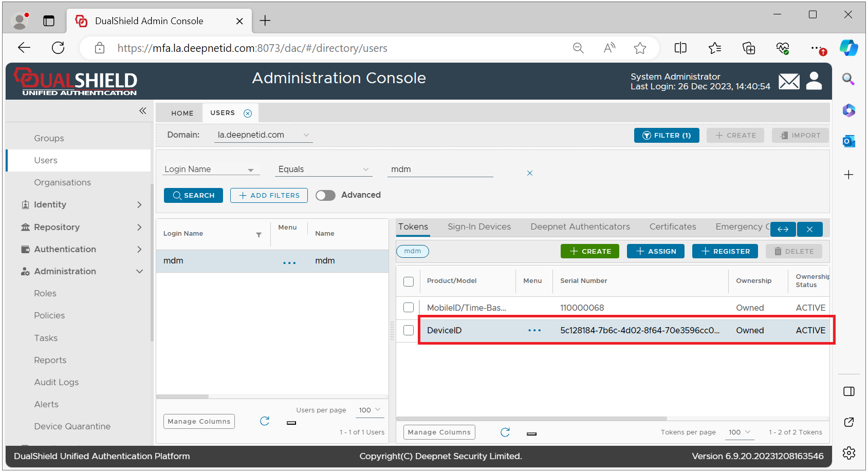This screenshot has width=868, height=473.
Task: Expand the token panel width arrows button
Action: coord(783,230)
